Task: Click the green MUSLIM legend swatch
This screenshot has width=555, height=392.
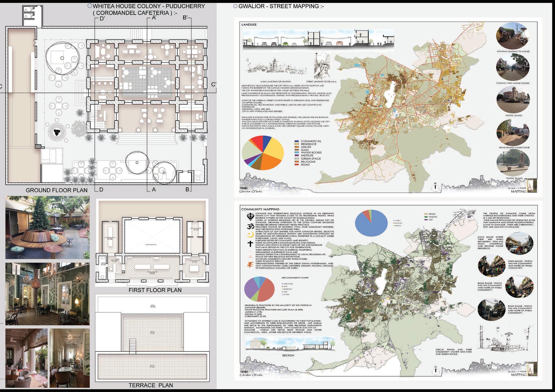Action: 426,217
